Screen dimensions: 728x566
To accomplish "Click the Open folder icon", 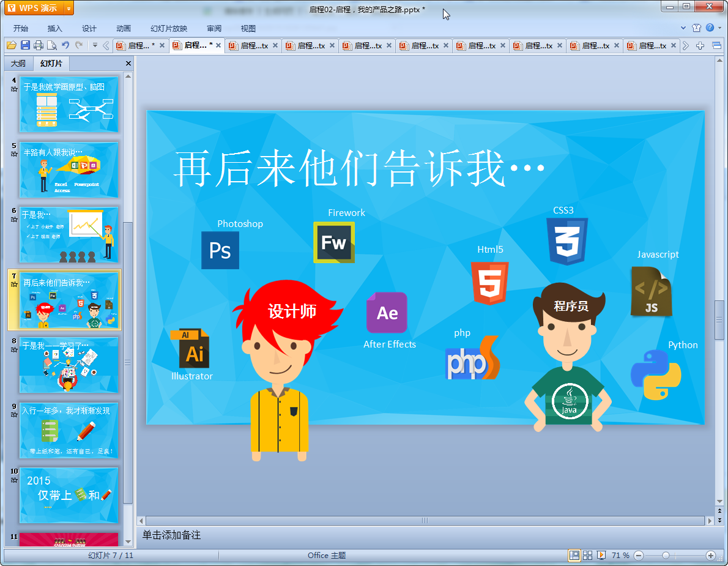I will 11,45.
